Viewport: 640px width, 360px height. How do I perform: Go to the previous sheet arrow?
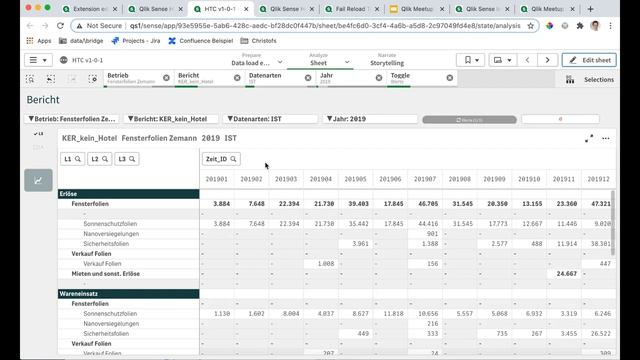pyautogui.click(x=527, y=60)
